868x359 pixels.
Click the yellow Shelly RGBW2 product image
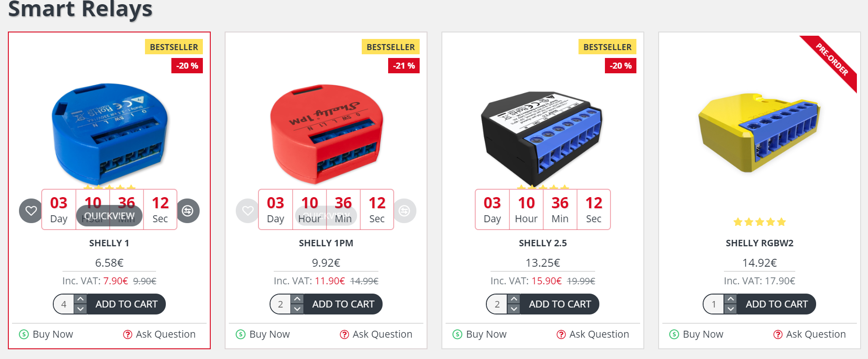760,133
